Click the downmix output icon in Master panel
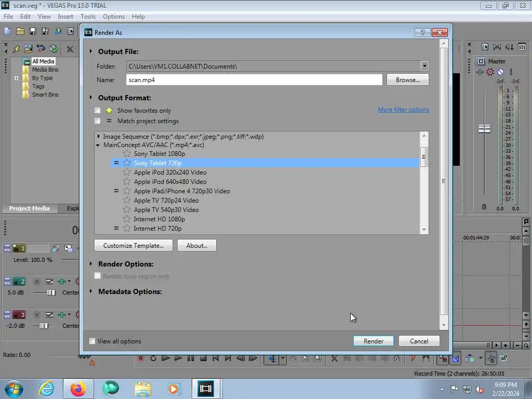Screen dimensions: 532x399 point(497,47)
